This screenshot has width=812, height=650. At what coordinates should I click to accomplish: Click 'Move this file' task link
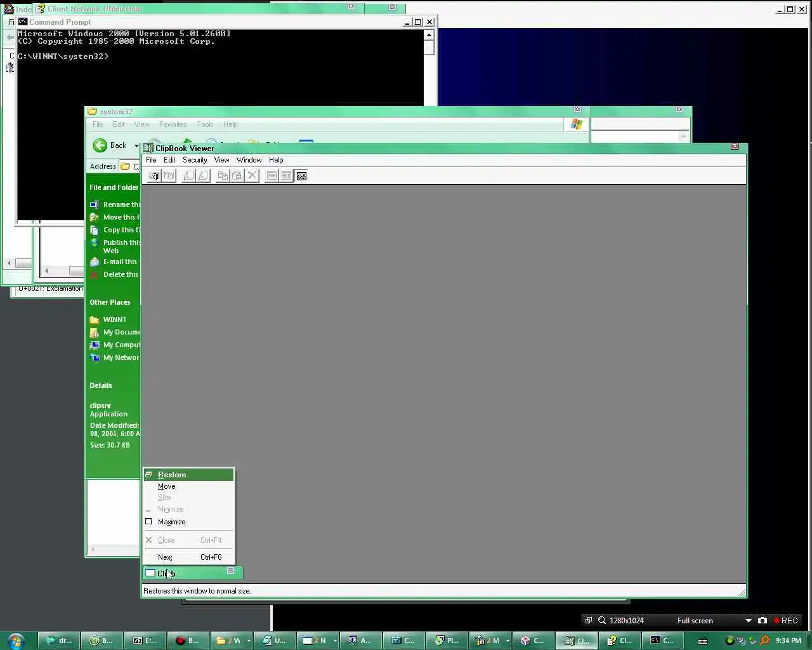tap(121, 217)
